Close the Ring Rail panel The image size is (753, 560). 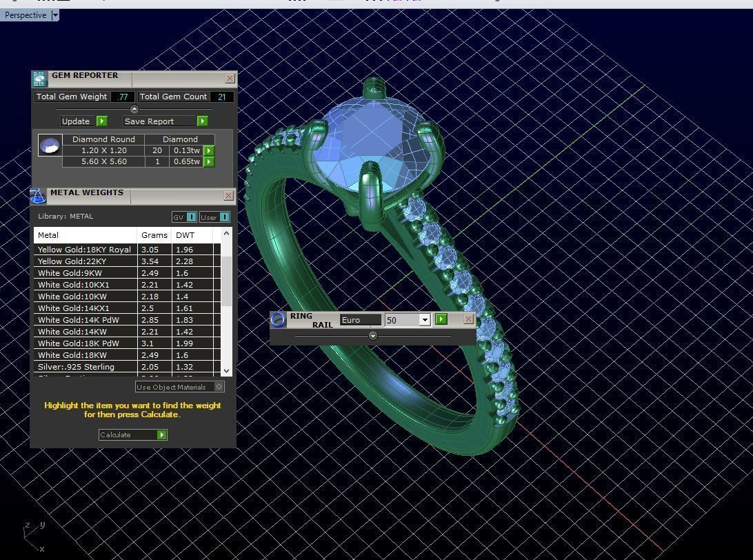(468, 319)
